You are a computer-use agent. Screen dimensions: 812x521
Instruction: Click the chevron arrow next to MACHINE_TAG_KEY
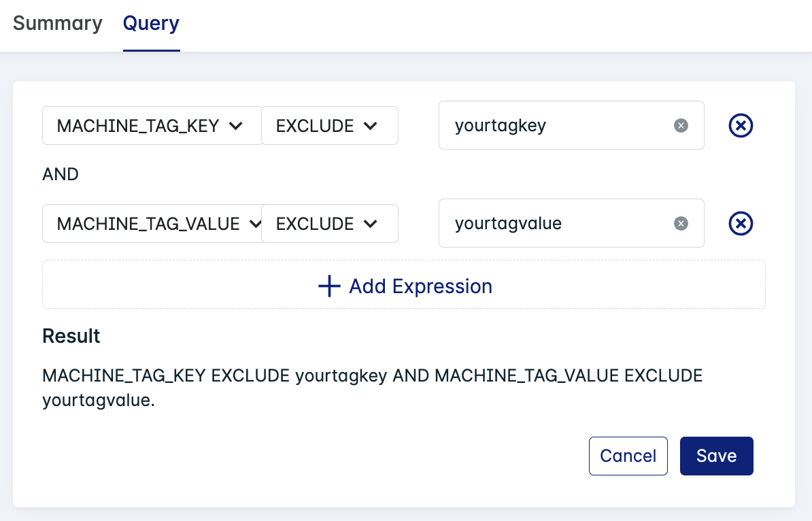pyautogui.click(x=236, y=126)
